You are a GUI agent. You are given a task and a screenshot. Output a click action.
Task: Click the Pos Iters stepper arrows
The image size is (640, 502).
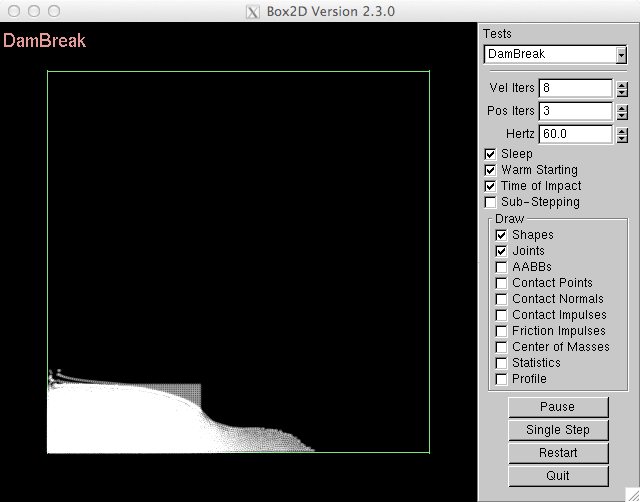(622, 111)
